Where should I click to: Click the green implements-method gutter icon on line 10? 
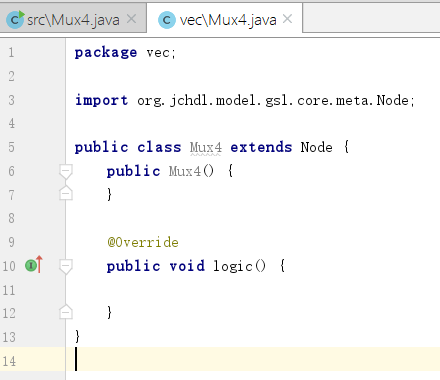(x=31, y=266)
